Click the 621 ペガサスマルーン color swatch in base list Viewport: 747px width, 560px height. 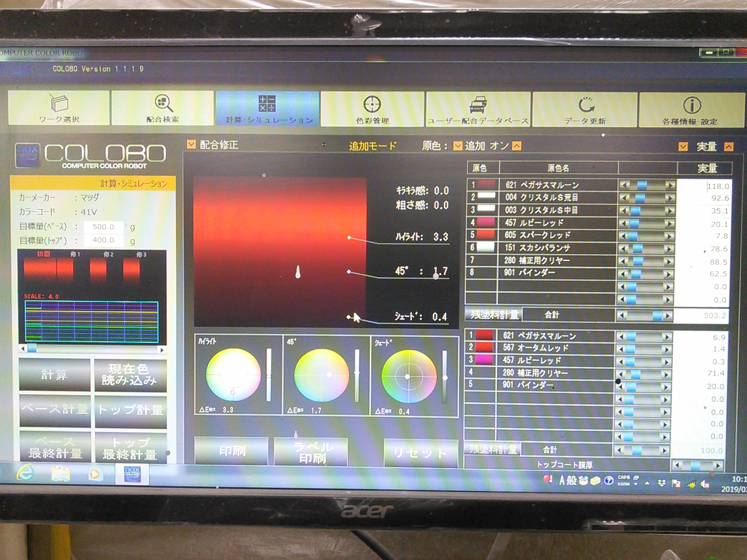pos(486,184)
